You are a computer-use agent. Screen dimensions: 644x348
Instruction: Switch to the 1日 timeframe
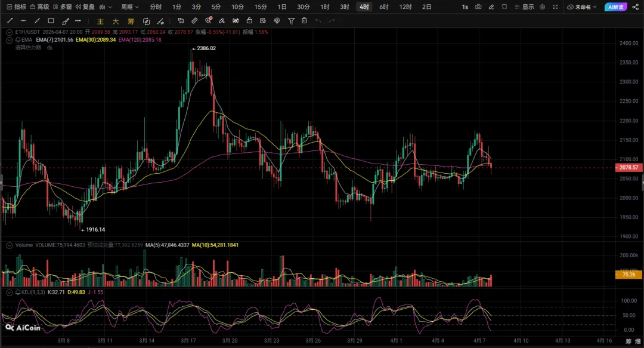[281, 7]
